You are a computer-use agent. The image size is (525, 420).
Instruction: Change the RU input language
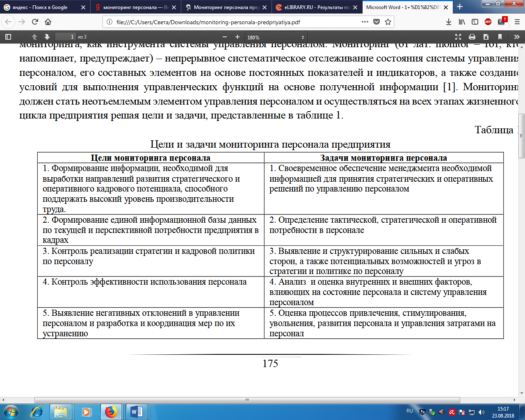410,411
